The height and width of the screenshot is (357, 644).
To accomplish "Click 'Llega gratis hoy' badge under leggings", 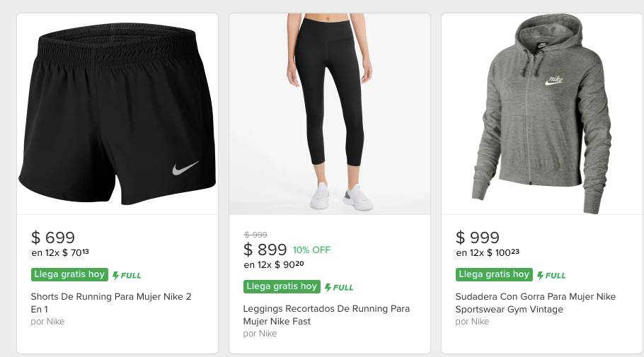I will 282,286.
